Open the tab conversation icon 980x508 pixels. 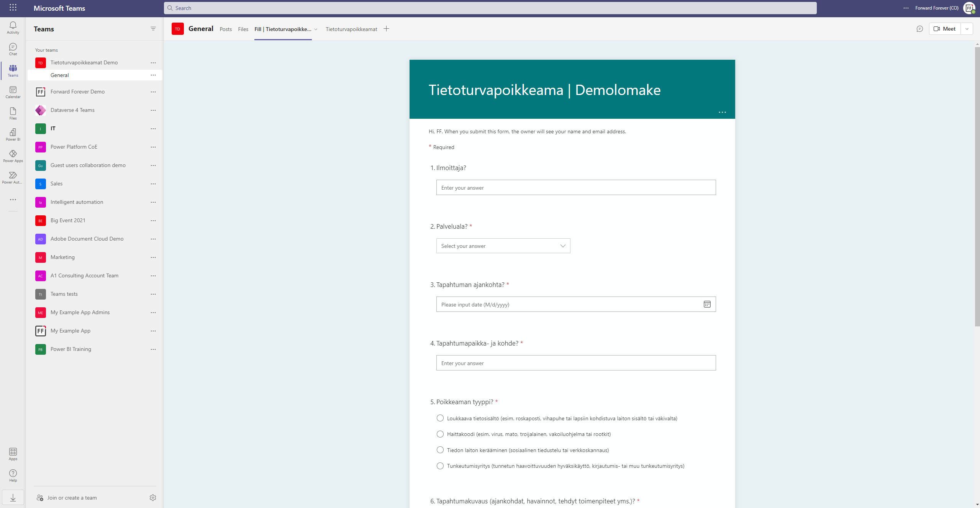pos(919,29)
